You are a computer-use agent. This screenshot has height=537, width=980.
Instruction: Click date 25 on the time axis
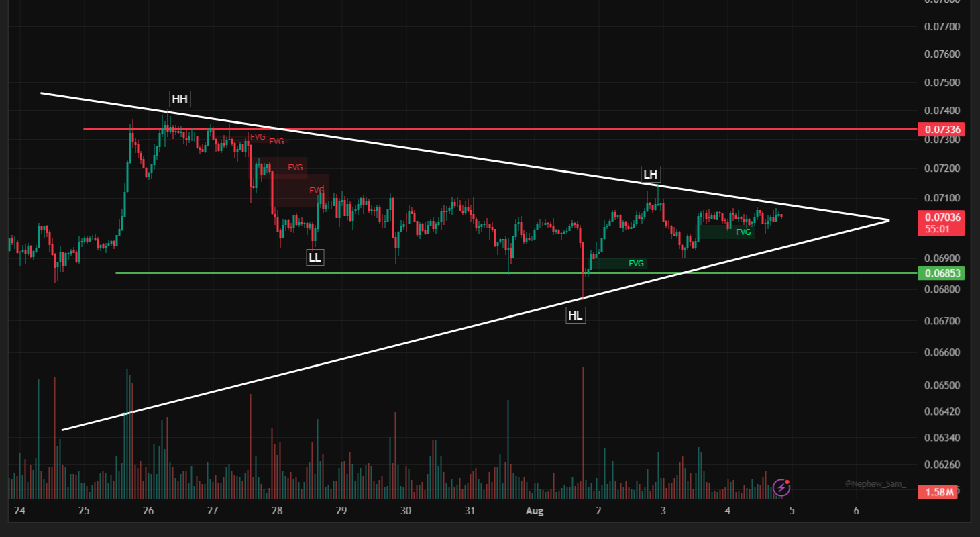point(84,511)
